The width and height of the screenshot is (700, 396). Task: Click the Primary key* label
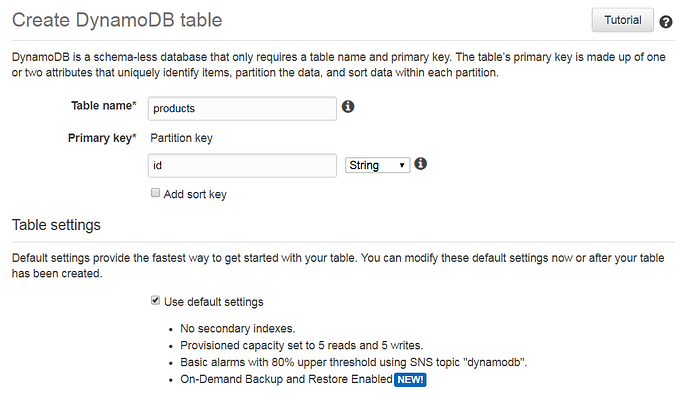pyautogui.click(x=102, y=138)
